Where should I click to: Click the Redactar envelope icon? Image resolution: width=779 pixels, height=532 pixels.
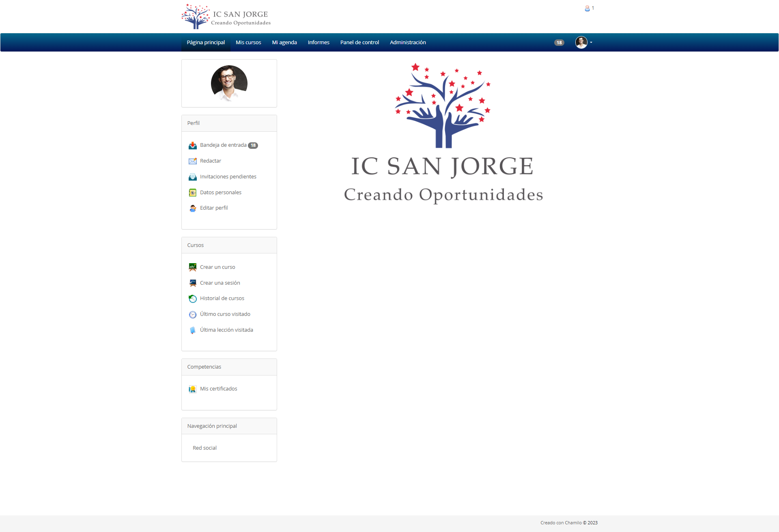click(x=193, y=161)
